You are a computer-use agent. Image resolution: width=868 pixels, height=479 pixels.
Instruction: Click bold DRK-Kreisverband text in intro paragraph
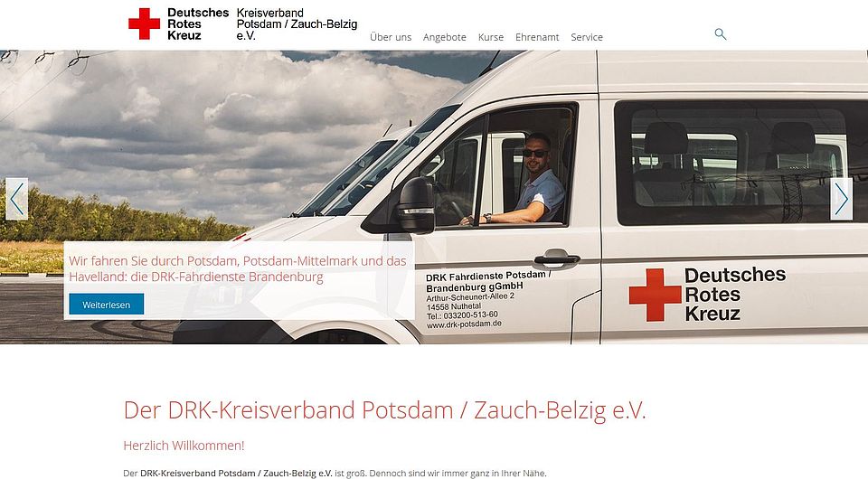tap(236, 474)
